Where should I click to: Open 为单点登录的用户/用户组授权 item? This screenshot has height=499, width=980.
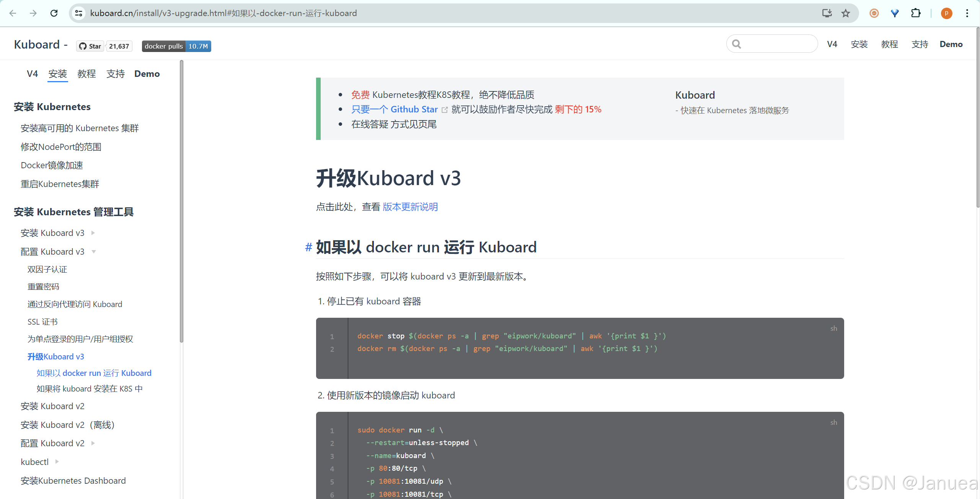click(x=80, y=339)
